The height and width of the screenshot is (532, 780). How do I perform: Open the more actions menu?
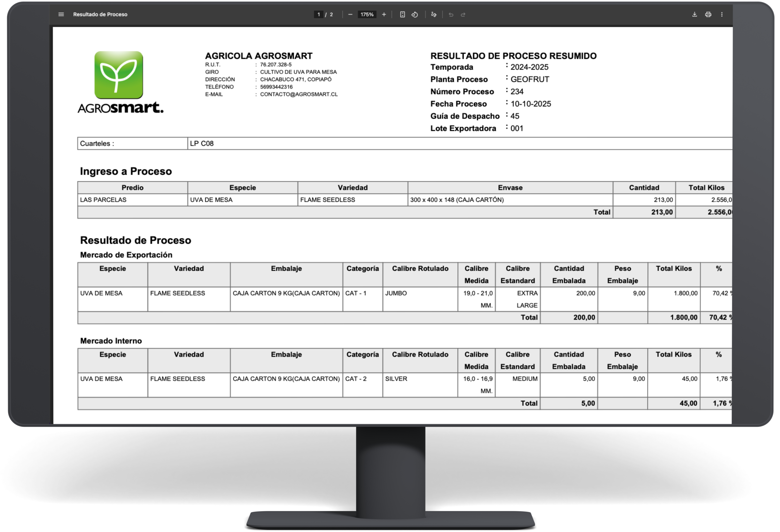[722, 14]
